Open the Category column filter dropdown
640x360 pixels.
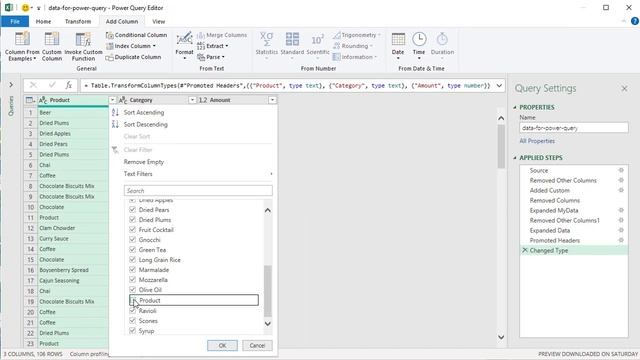[x=192, y=100]
